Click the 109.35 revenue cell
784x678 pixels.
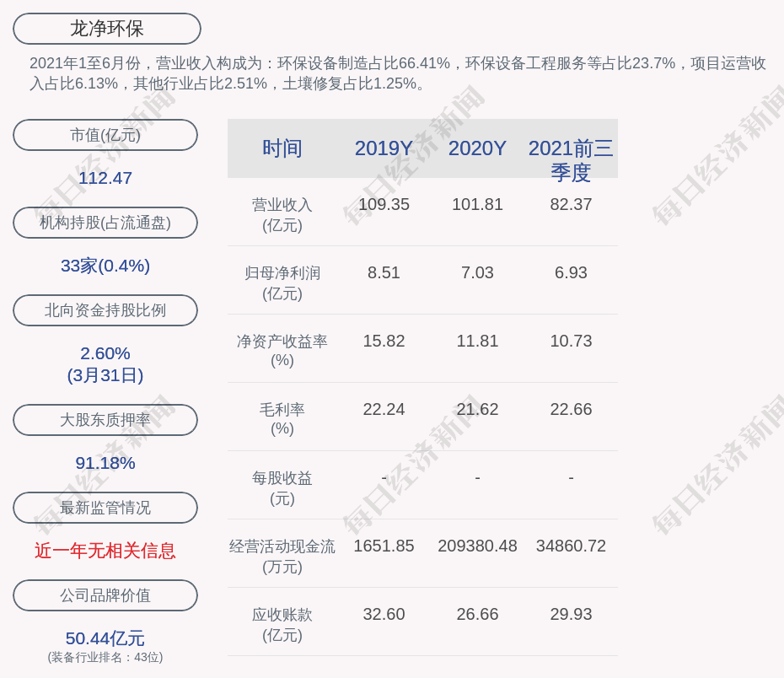[384, 205]
